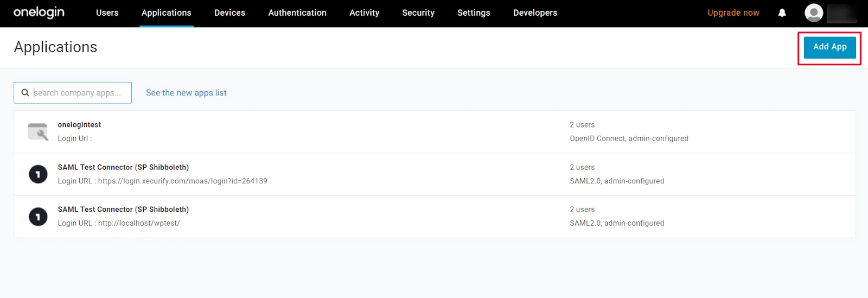Open the Activity menu
This screenshot has height=298, width=868.
(364, 13)
